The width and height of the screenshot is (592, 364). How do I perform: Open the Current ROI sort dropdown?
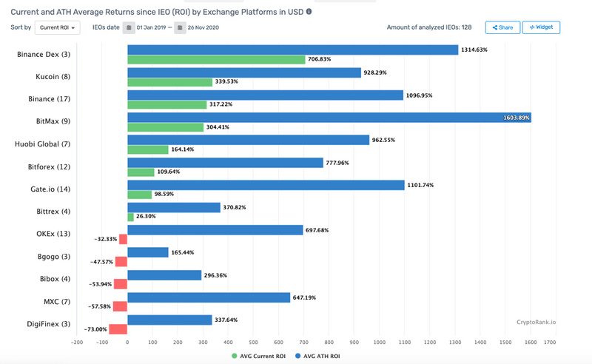click(58, 27)
